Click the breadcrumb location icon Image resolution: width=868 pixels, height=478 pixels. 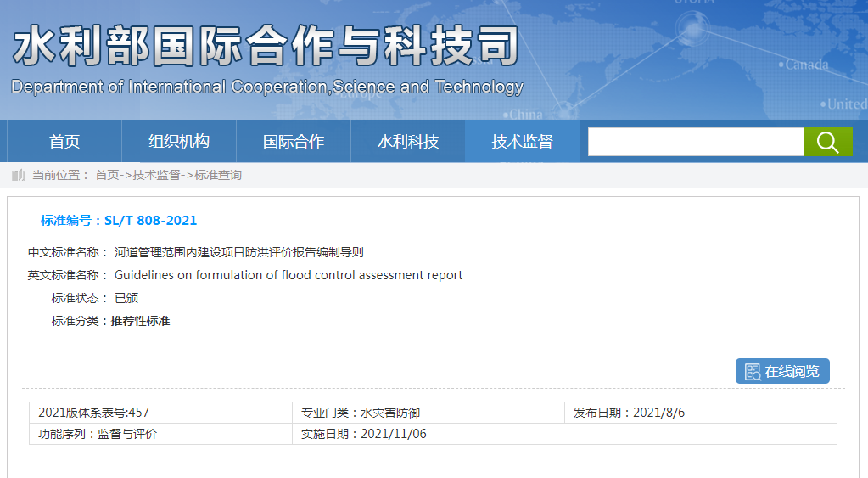coord(19,175)
